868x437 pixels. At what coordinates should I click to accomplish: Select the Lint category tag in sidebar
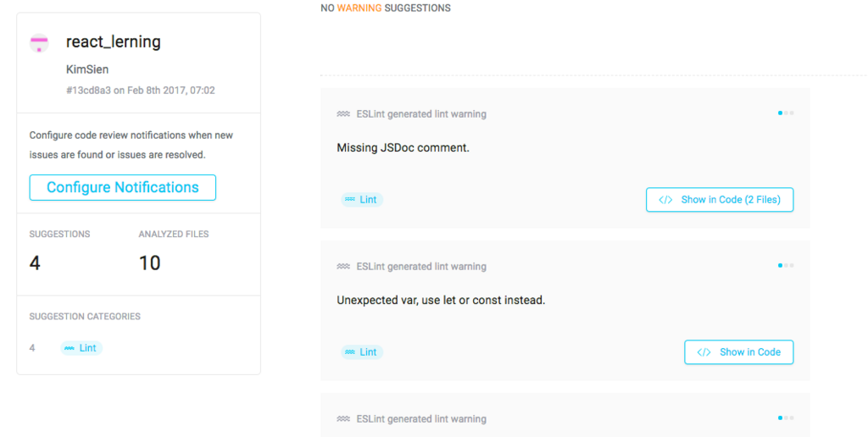click(x=81, y=348)
